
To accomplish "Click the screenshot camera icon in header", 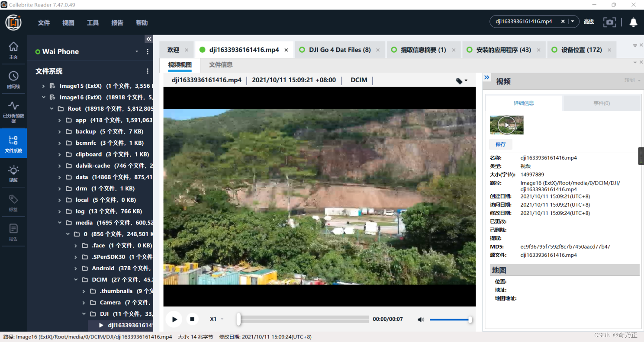I will coord(609,22).
